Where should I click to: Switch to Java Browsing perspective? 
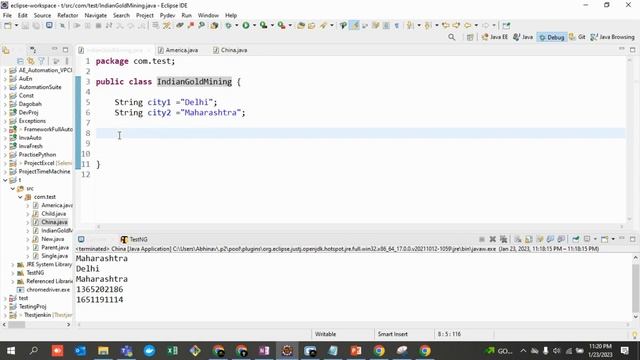[x=612, y=37]
